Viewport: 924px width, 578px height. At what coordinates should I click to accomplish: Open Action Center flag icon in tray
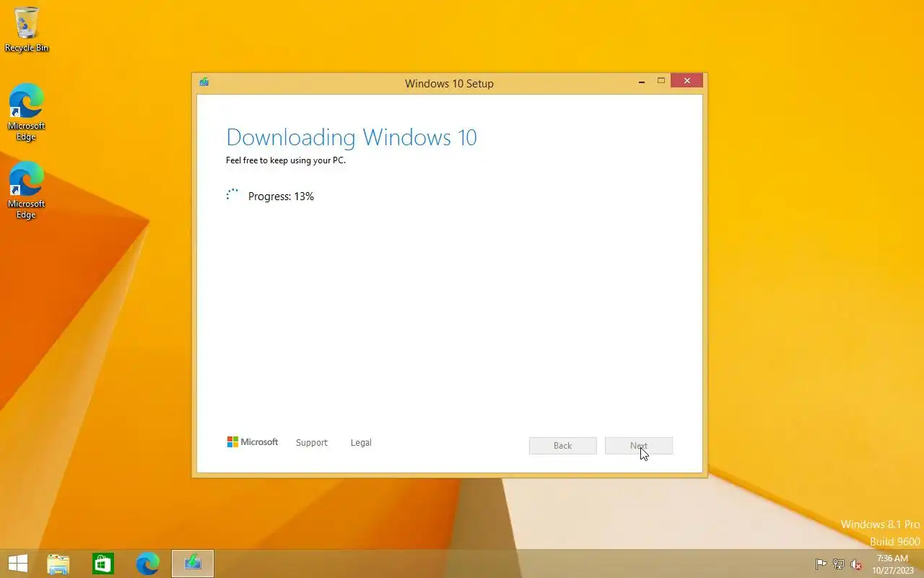[821, 564]
